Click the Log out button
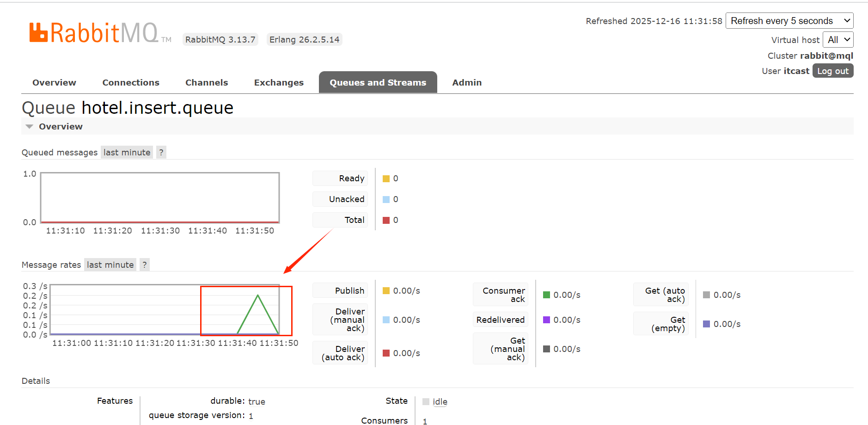Screen dimensions: 868x425 [x=833, y=71]
